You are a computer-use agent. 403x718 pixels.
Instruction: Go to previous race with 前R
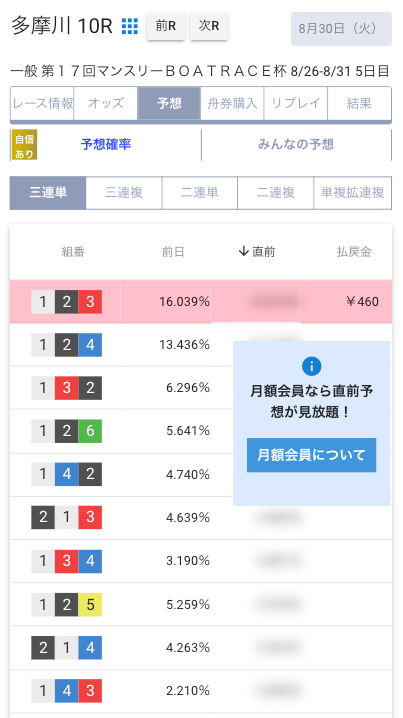tap(166, 27)
